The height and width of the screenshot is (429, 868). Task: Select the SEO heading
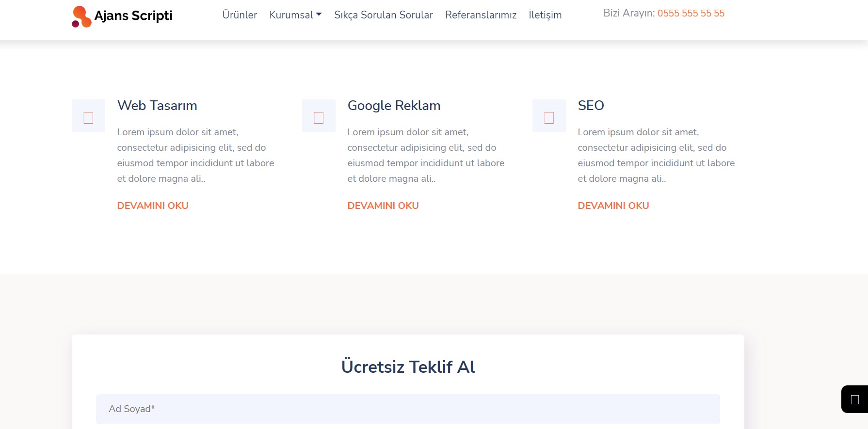tap(591, 106)
